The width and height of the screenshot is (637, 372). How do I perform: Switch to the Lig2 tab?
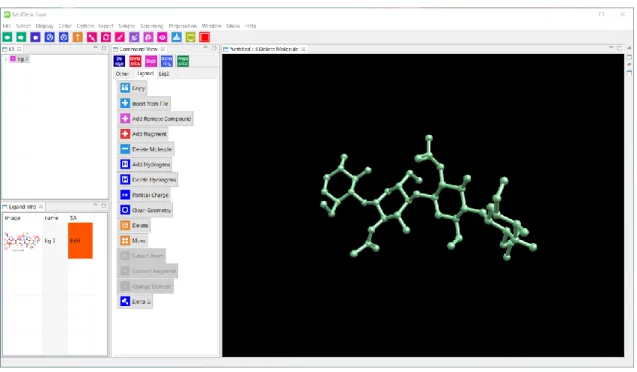click(x=164, y=74)
